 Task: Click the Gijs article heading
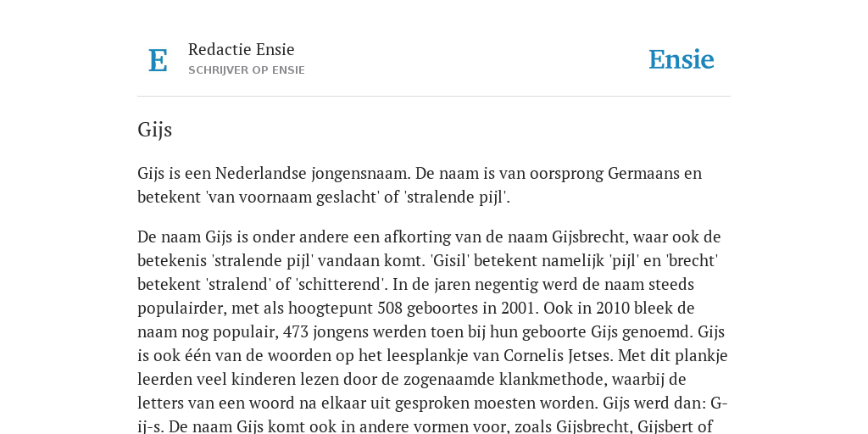[154, 130]
